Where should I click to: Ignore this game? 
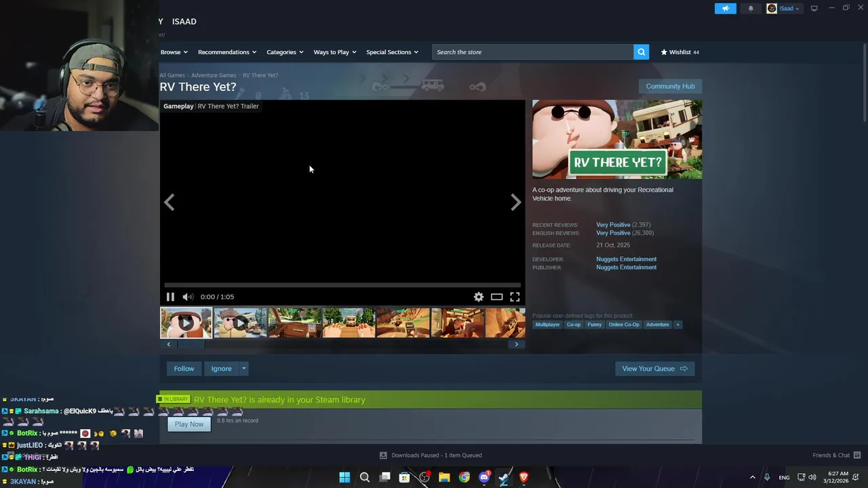point(221,369)
